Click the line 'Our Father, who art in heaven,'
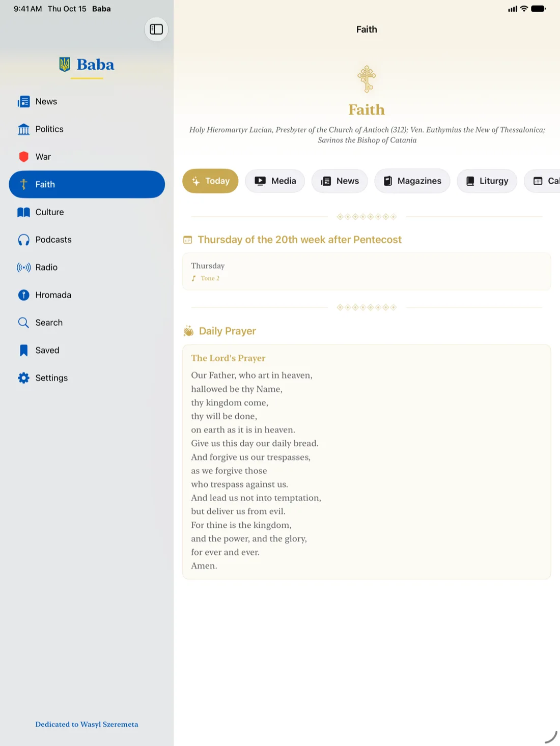Image resolution: width=560 pixels, height=746 pixels. (252, 376)
